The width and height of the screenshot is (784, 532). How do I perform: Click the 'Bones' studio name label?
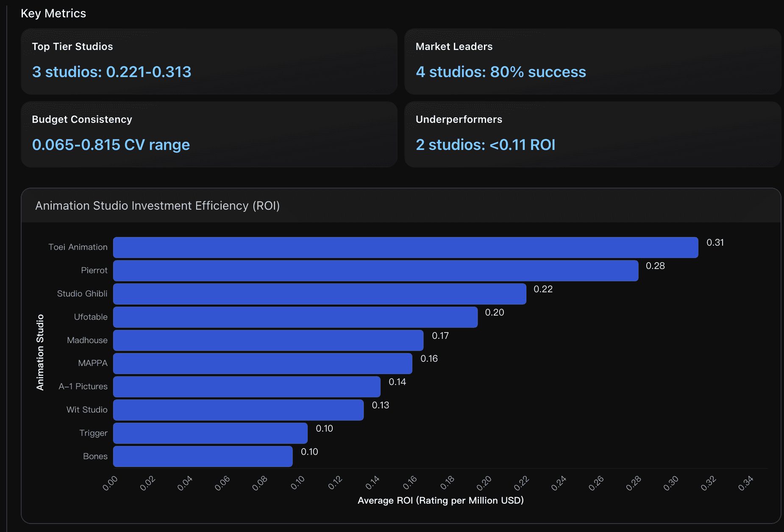coord(95,456)
